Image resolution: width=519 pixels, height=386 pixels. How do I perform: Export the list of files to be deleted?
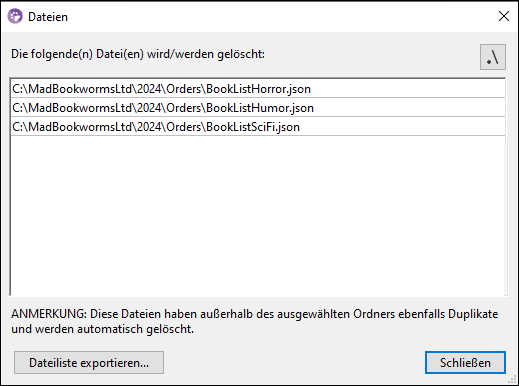click(x=89, y=362)
